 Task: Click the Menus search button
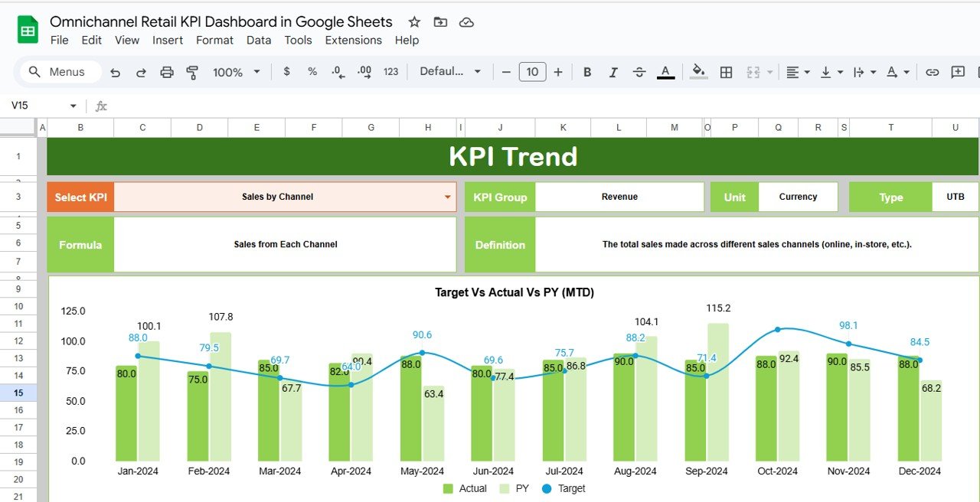tap(60, 72)
